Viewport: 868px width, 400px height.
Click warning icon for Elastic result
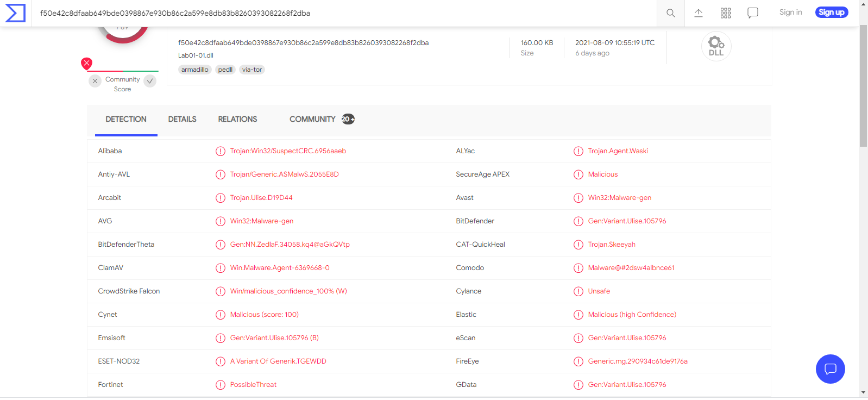[x=578, y=315]
